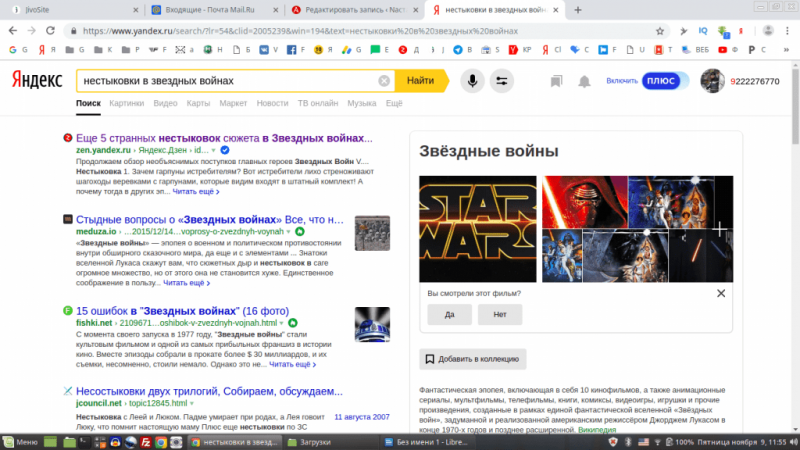Expand the zen.yandex.ru result dropdown arrow
The width and height of the screenshot is (800, 450).
tap(214, 151)
